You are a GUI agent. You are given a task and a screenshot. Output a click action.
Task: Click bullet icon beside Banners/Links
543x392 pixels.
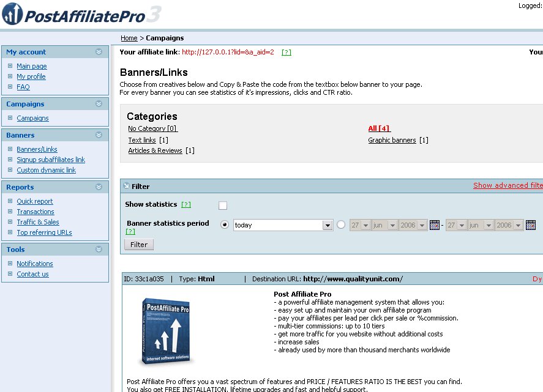click(10, 149)
